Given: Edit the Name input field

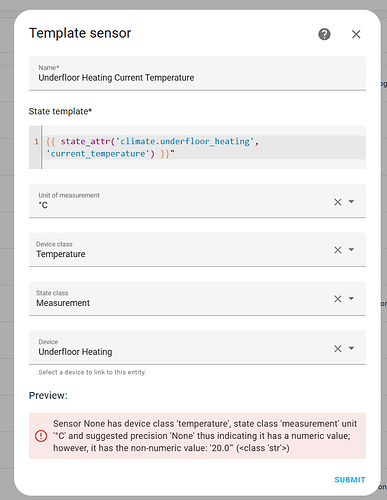Looking at the screenshot, I should pyautogui.click(x=197, y=73).
